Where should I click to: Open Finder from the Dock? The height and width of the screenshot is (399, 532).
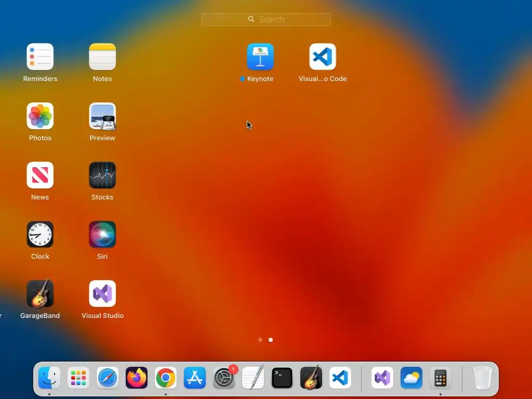click(49, 378)
